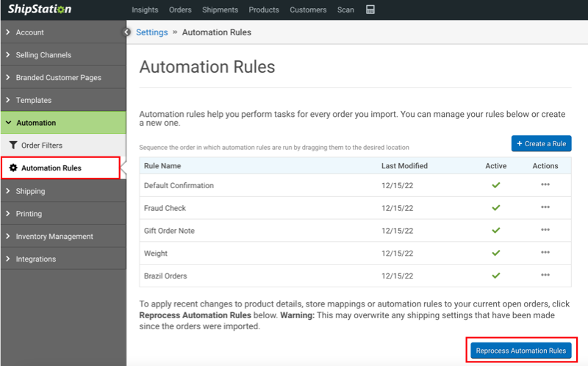Expand the Integrations section

click(63, 259)
